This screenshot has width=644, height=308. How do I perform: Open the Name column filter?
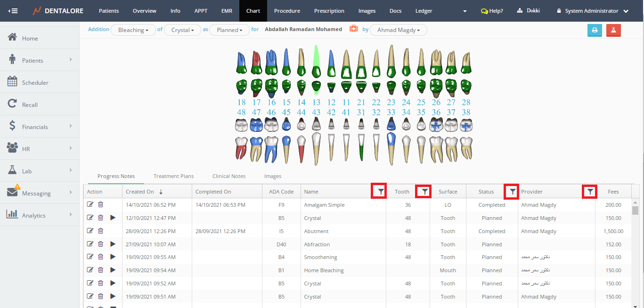379,191
